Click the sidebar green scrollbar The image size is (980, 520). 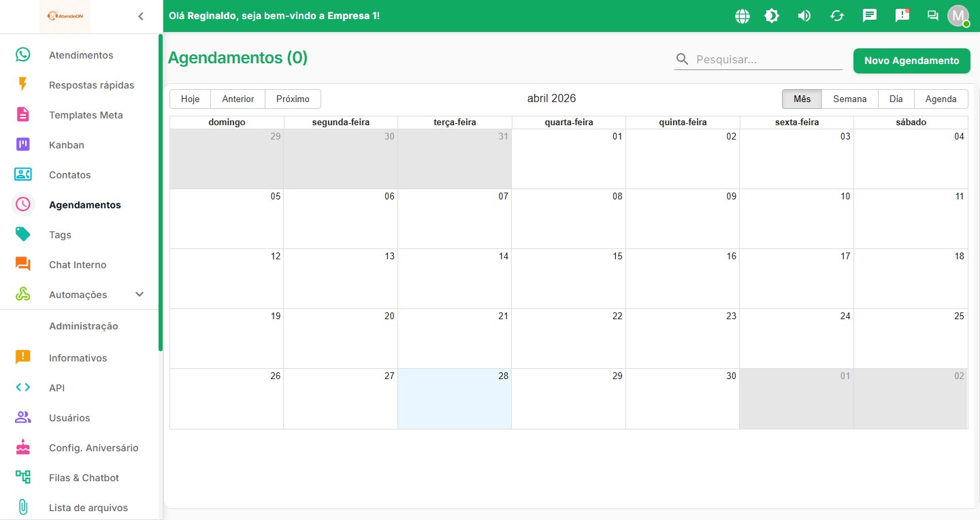click(x=161, y=193)
